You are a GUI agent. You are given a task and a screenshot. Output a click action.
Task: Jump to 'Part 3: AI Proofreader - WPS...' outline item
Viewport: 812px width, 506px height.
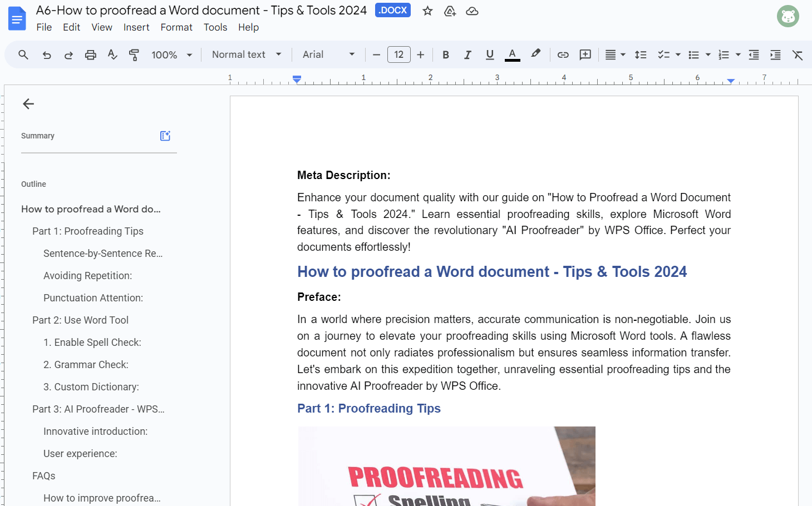tap(99, 409)
